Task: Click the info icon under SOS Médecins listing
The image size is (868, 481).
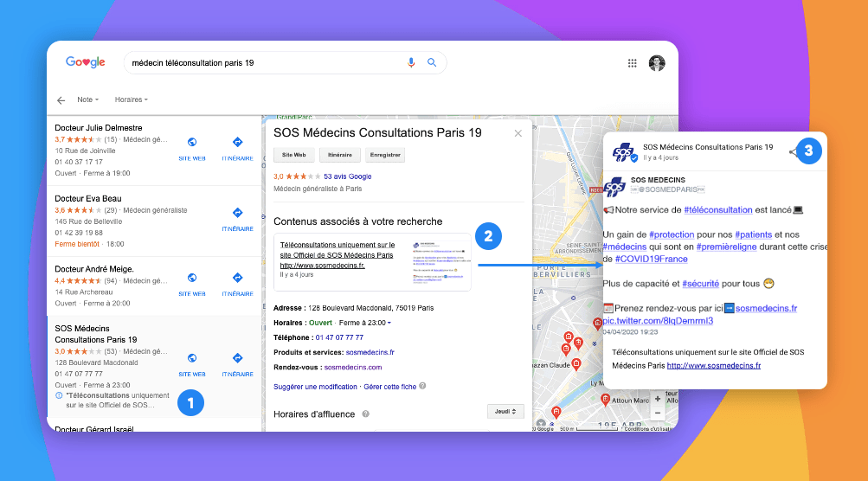Action: (59, 395)
